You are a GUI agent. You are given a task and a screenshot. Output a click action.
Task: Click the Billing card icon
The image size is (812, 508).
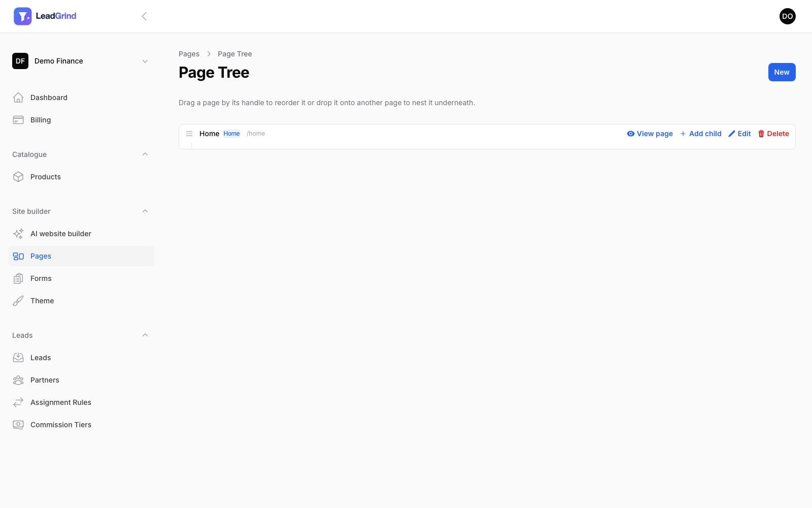coord(18,120)
